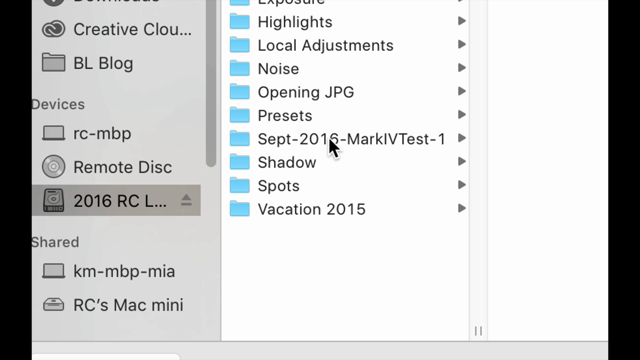Expand the Highlights folder arrow
The width and height of the screenshot is (640, 360).
coord(462,21)
